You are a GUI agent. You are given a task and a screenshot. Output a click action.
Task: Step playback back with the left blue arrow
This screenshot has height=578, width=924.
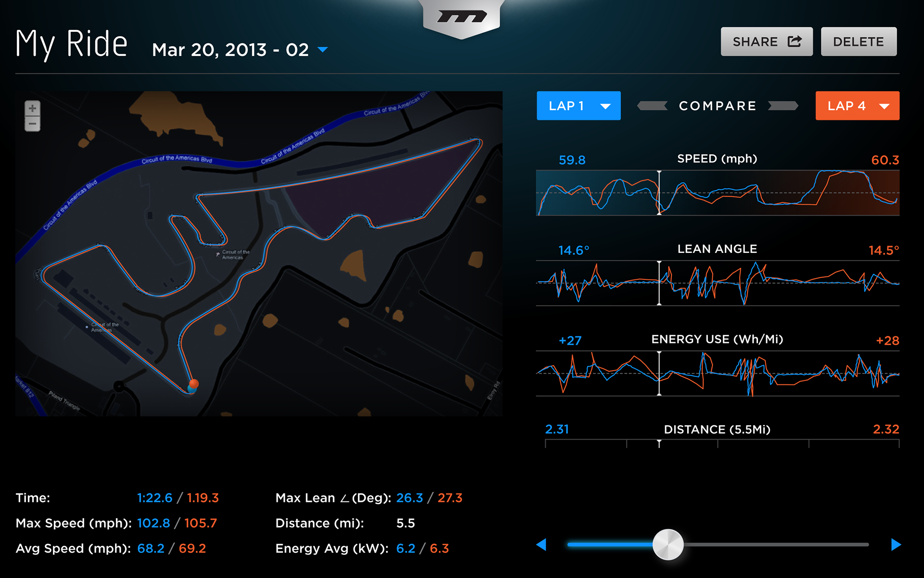pyautogui.click(x=542, y=545)
